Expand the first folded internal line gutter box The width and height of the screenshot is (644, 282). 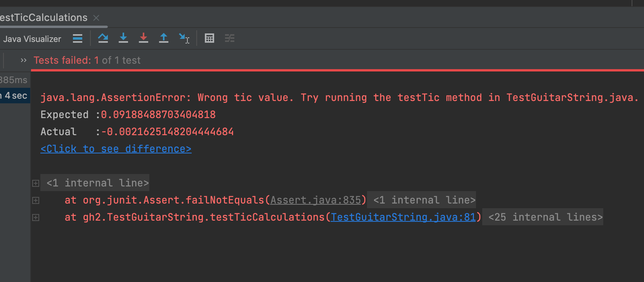36,183
